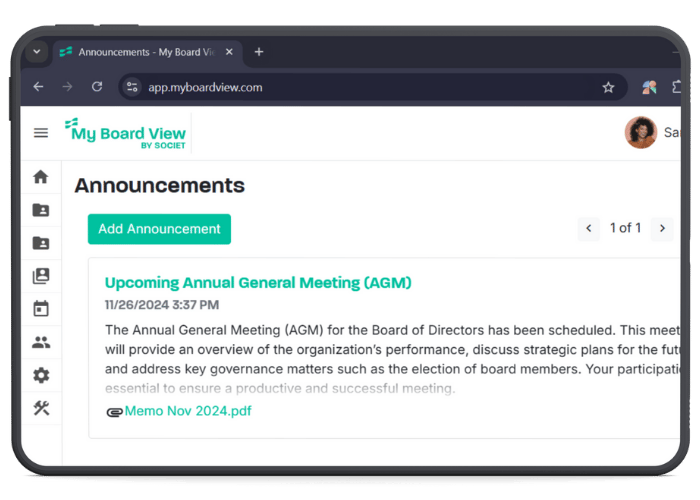This screenshot has width=700, height=500.
Task: Open the tools wrench-and-hammer sidebar icon
Action: point(41,408)
